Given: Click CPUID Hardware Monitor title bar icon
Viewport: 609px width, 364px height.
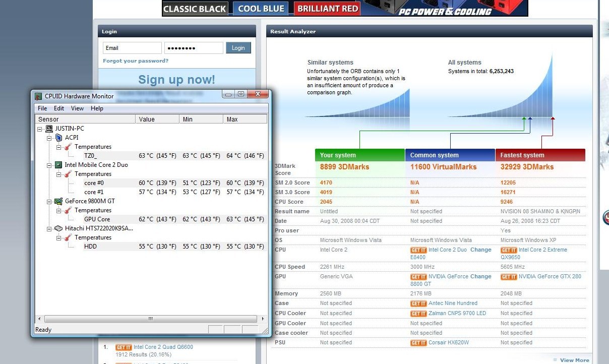Looking at the screenshot, I should [38, 96].
